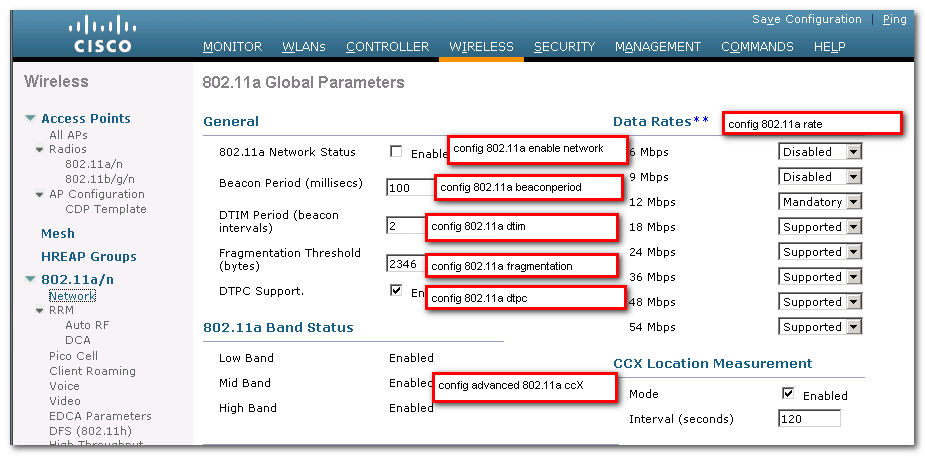Click the CCX Interval seconds field
This screenshot has width=925, height=456.
coord(809,419)
